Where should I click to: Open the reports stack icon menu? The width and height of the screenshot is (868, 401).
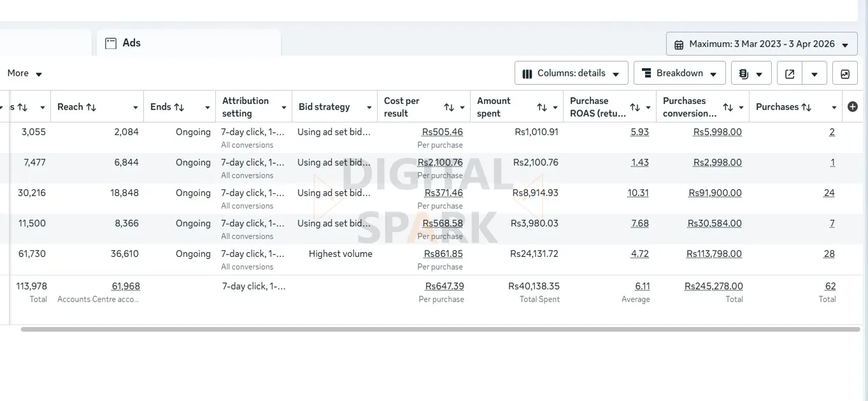pyautogui.click(x=751, y=73)
